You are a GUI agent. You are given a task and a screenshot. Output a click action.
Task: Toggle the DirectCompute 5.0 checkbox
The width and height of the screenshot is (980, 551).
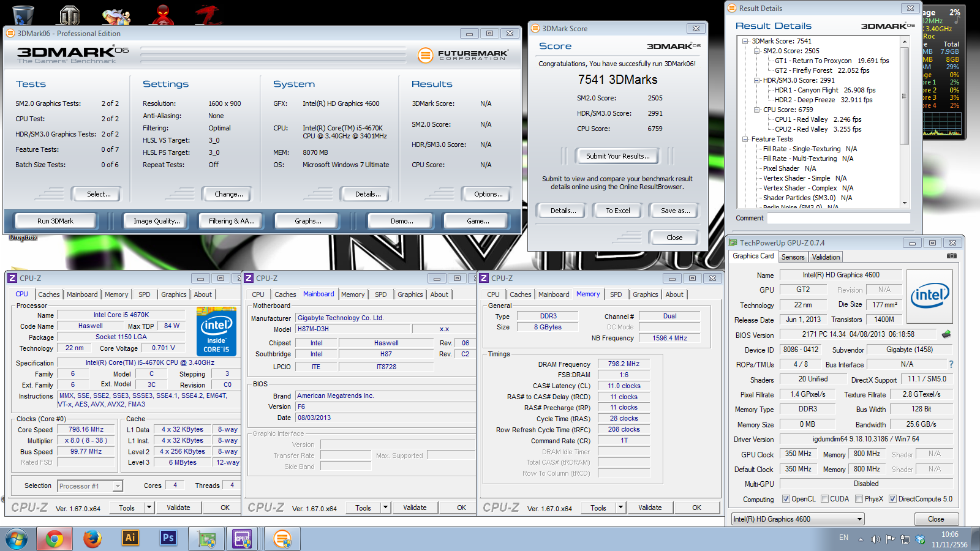pyautogui.click(x=892, y=499)
